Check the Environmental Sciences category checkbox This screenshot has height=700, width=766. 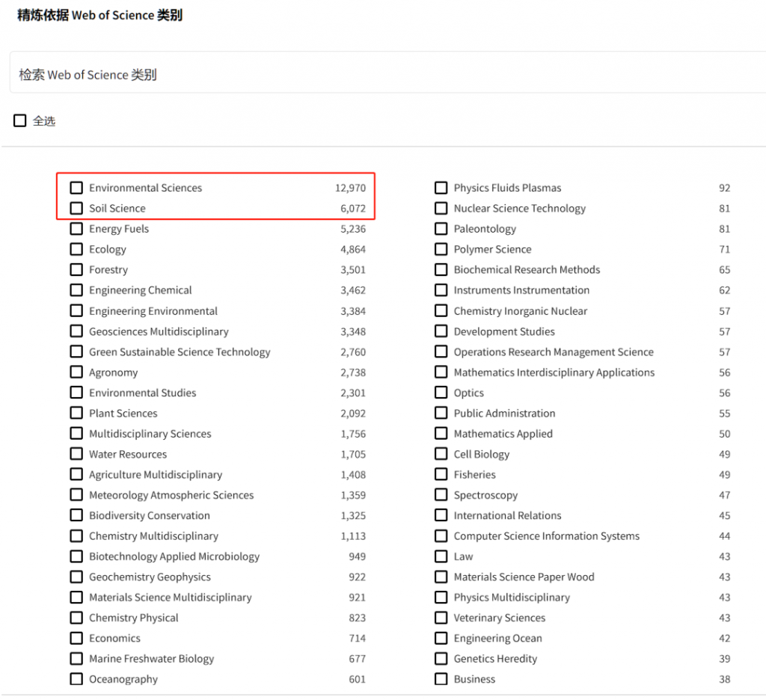point(76,188)
